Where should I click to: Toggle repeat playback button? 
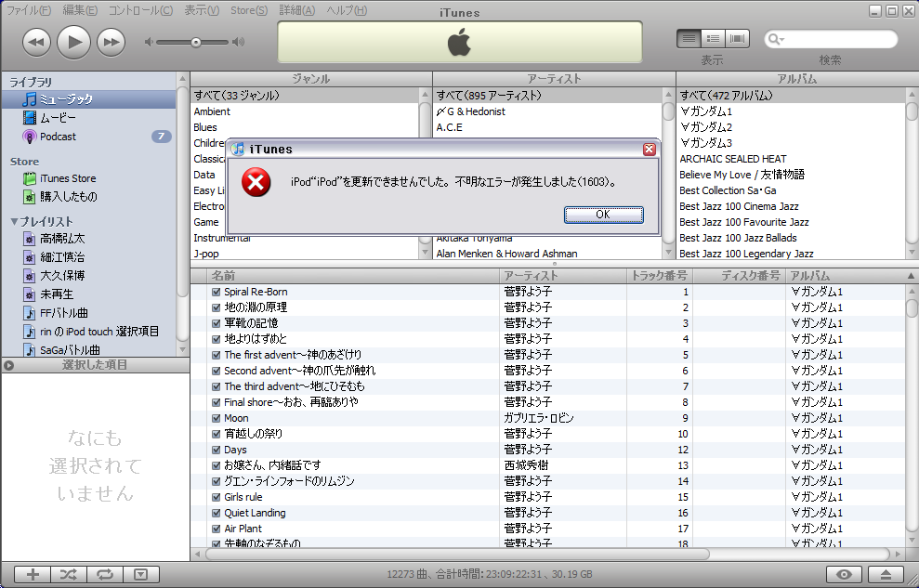105,574
